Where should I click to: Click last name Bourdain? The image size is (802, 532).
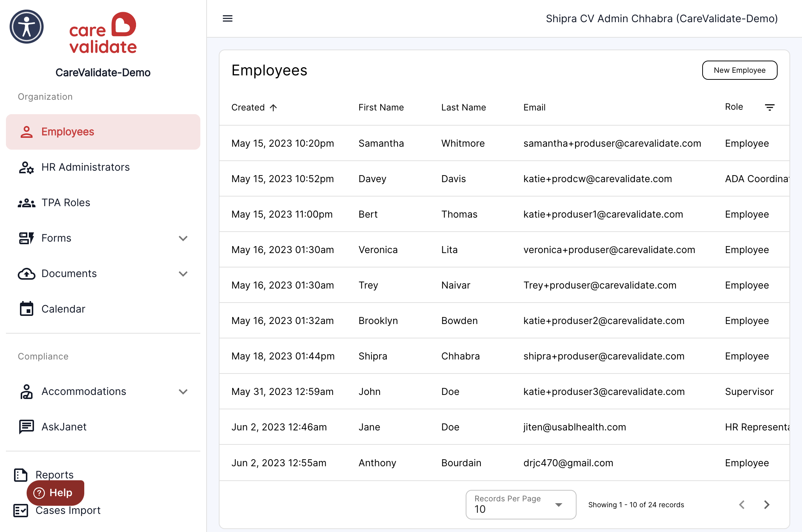pyautogui.click(x=461, y=463)
